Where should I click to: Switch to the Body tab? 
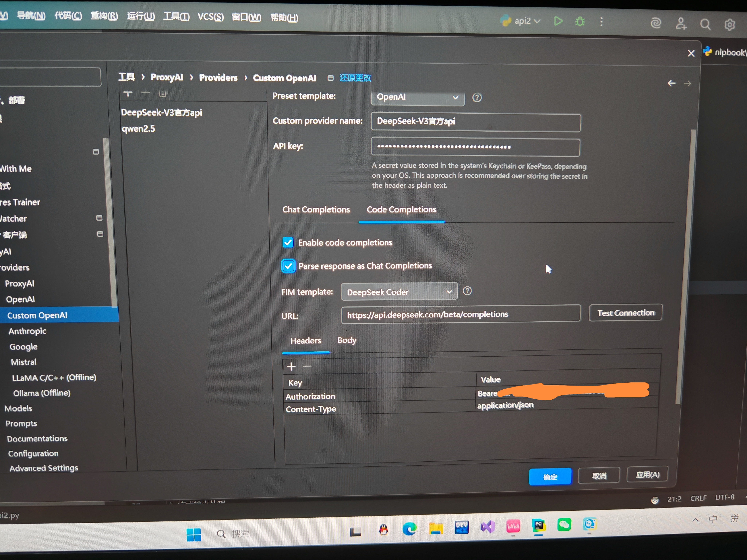(347, 340)
